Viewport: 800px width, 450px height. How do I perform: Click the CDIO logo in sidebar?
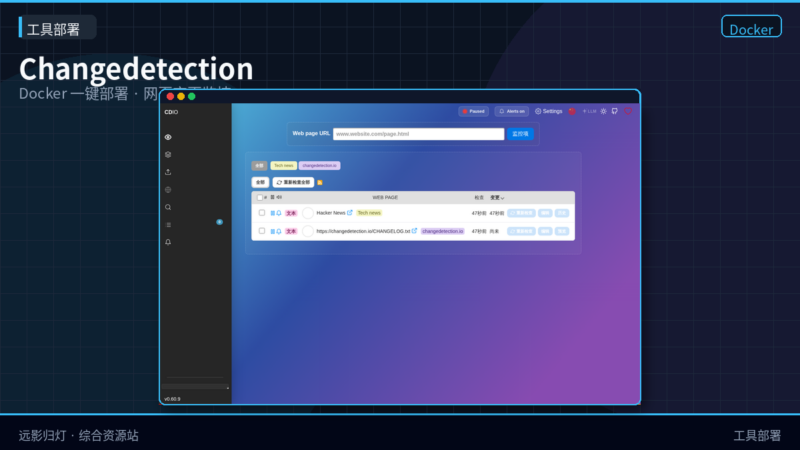(171, 112)
